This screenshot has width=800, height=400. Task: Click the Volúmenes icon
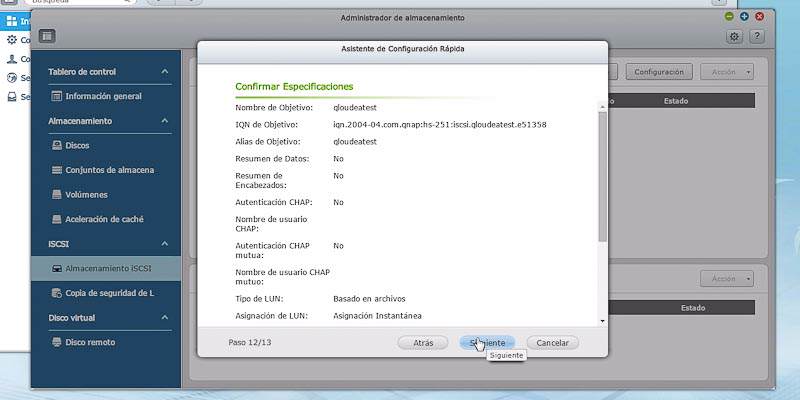pos(57,194)
